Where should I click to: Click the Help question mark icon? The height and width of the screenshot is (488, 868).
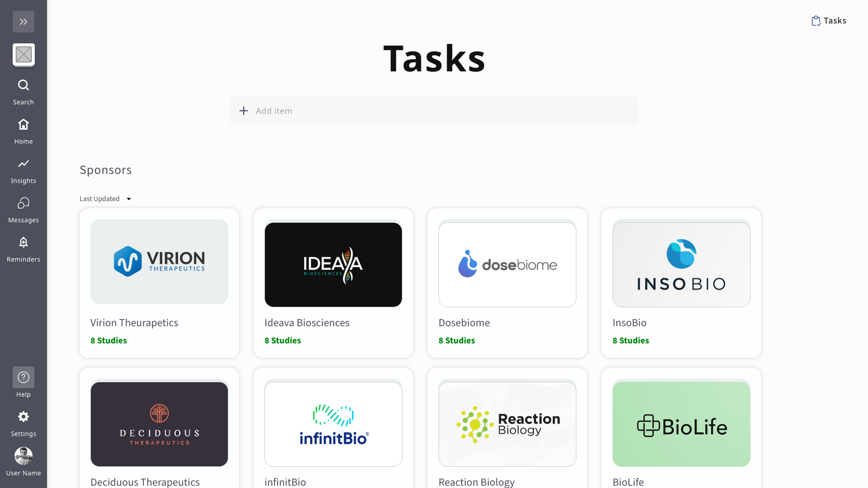click(24, 377)
